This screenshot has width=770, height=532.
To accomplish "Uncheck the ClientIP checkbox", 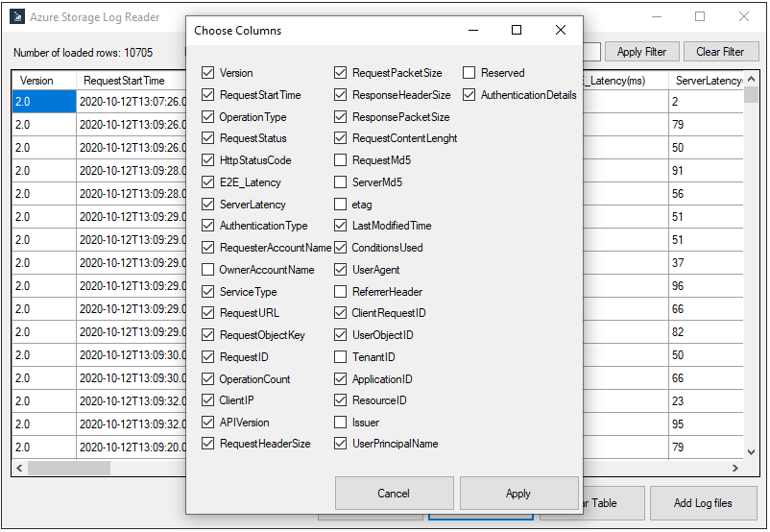I will click(207, 400).
